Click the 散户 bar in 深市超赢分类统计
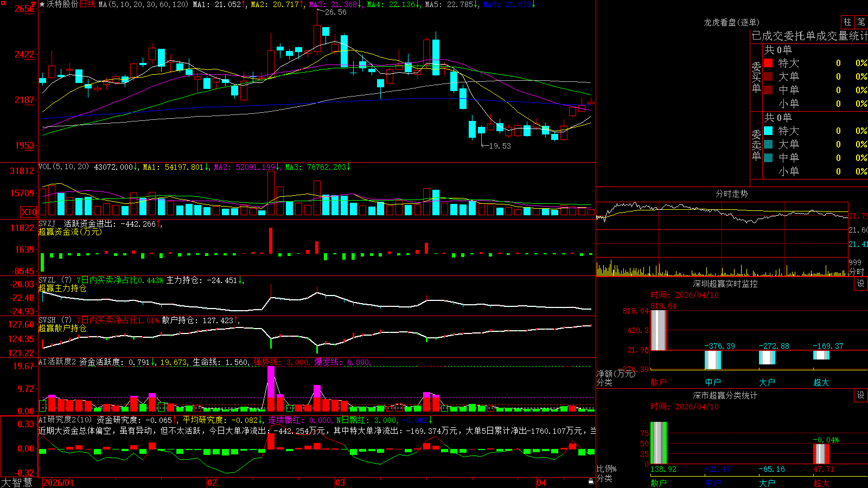 click(659, 443)
